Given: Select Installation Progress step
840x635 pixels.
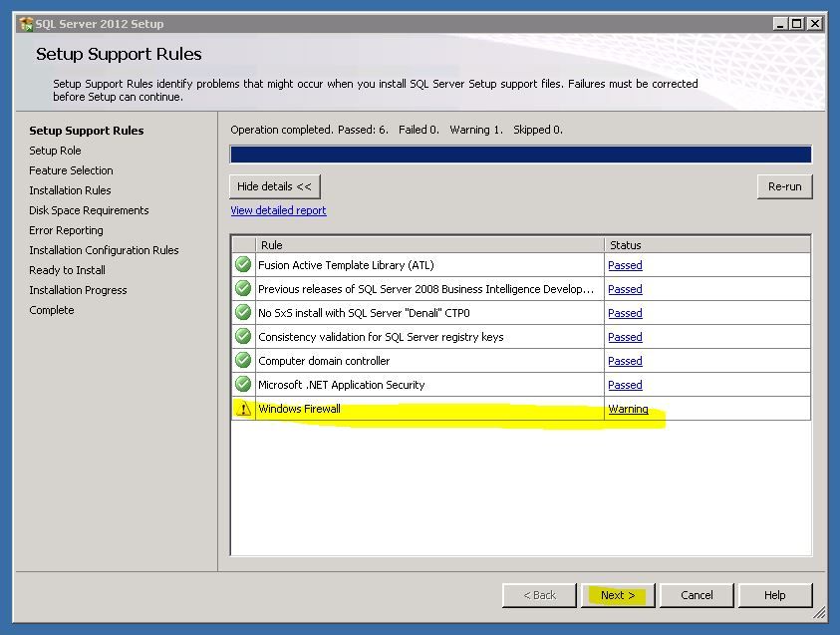Looking at the screenshot, I should (x=78, y=290).
